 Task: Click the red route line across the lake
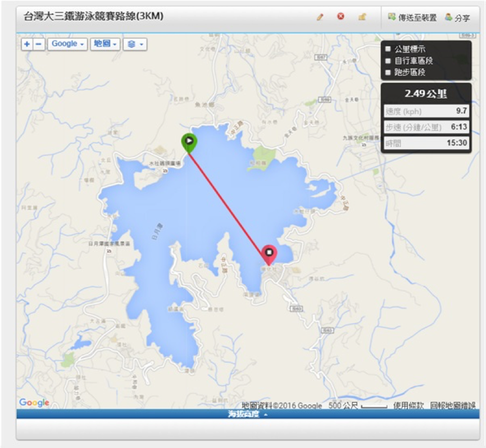[229, 209]
